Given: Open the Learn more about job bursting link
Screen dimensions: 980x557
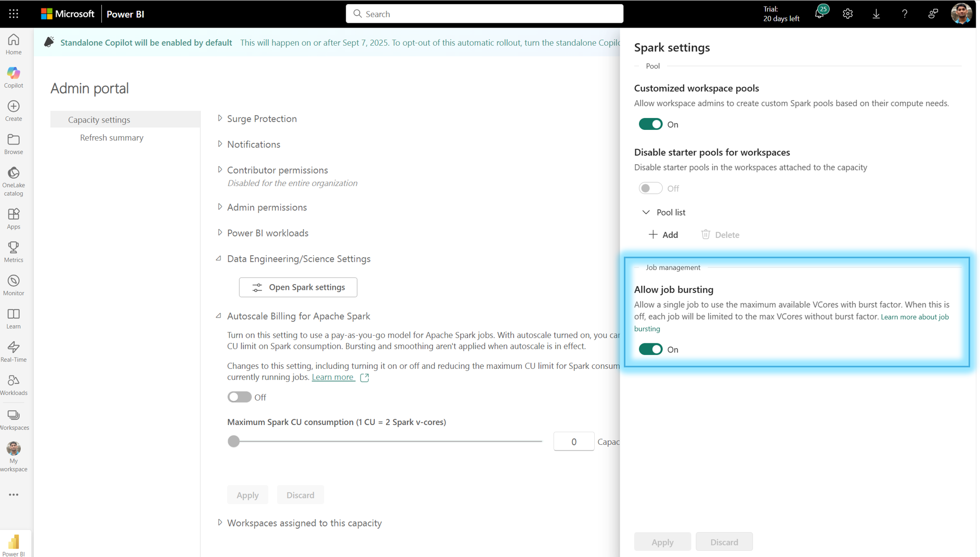Looking at the screenshot, I should [x=915, y=316].
